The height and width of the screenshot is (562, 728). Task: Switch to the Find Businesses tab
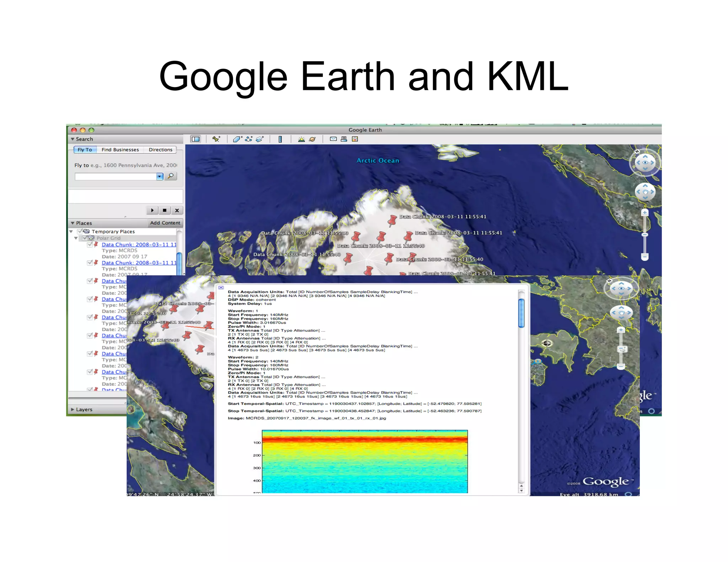tap(120, 150)
